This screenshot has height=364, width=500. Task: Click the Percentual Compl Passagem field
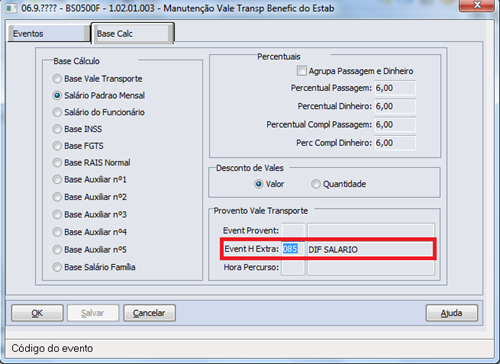(x=395, y=125)
